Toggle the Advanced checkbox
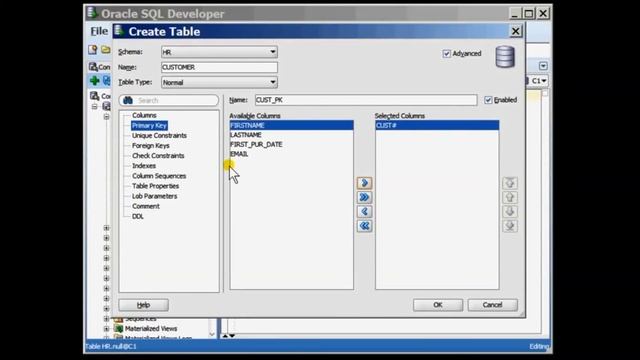The image size is (640, 360). pos(447,53)
